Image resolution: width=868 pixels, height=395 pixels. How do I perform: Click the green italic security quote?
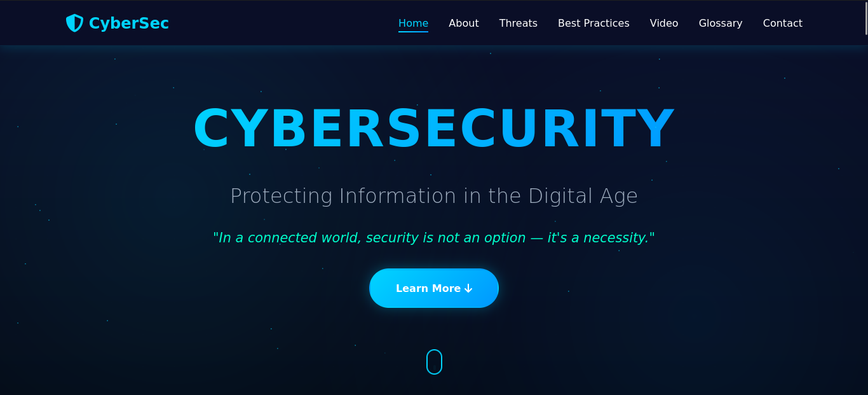point(434,238)
